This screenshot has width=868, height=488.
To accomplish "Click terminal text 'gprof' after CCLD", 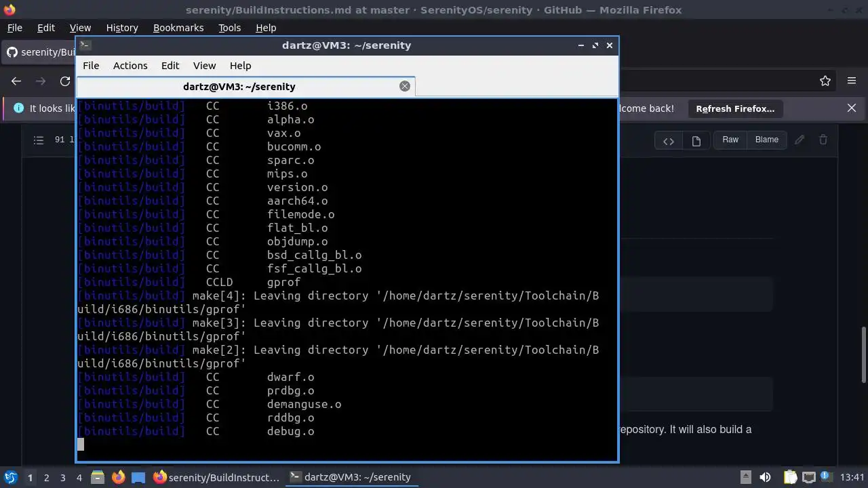I will point(284,282).
